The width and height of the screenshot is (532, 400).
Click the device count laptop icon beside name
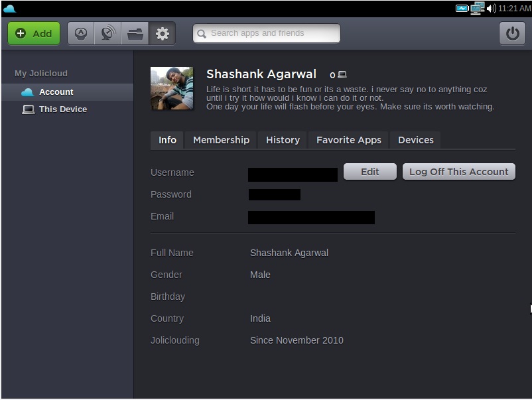(x=343, y=74)
